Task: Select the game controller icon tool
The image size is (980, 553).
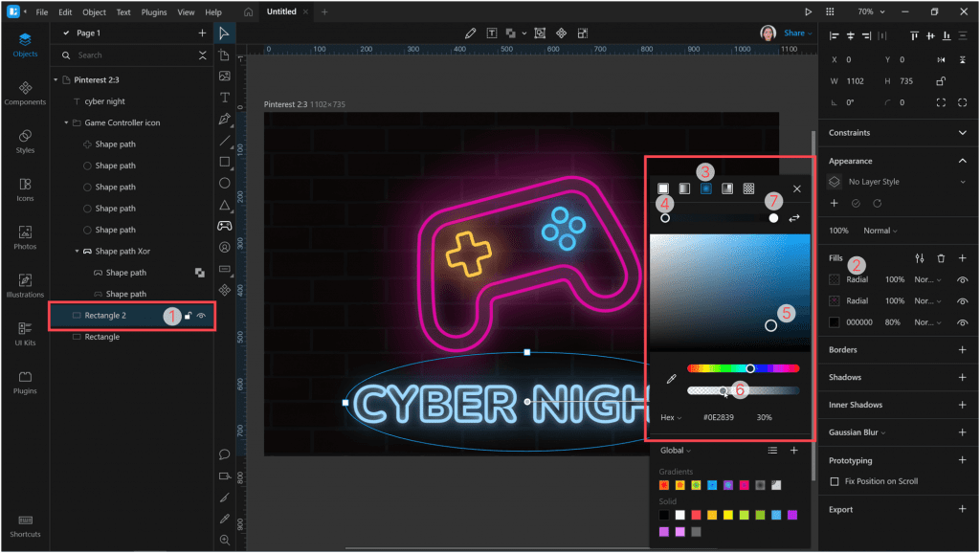Action: [224, 226]
